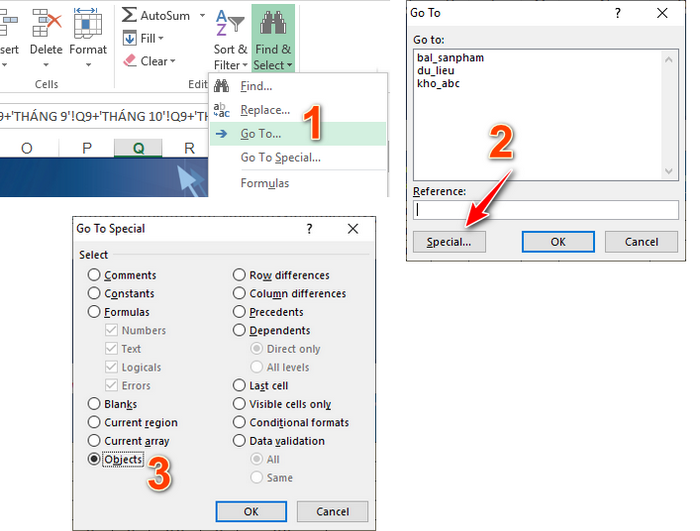This screenshot has width=700, height=531.
Task: Choose Replace... from the menu
Action: pos(298,110)
